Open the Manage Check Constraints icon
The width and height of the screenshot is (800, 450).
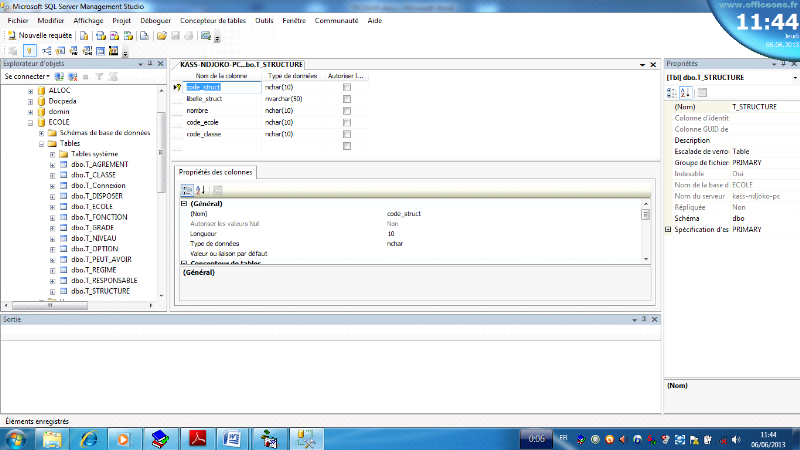pyautogui.click(x=101, y=51)
